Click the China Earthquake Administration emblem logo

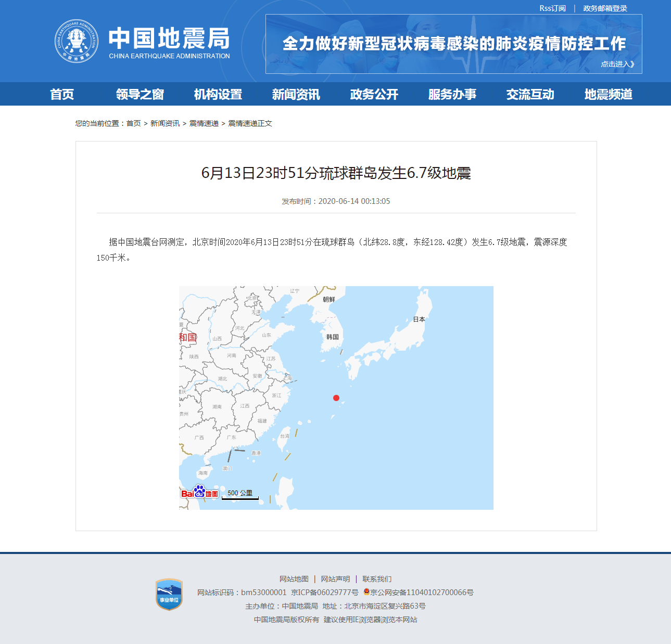coord(77,41)
